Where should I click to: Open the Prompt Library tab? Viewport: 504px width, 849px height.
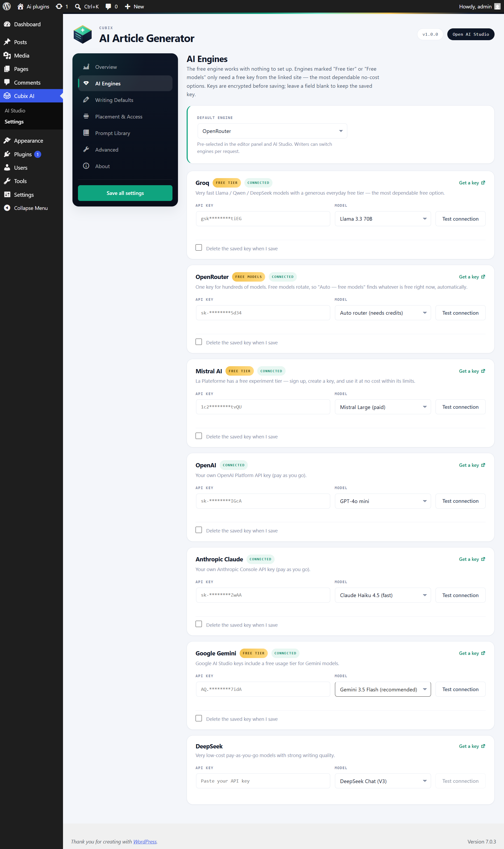tap(125, 133)
